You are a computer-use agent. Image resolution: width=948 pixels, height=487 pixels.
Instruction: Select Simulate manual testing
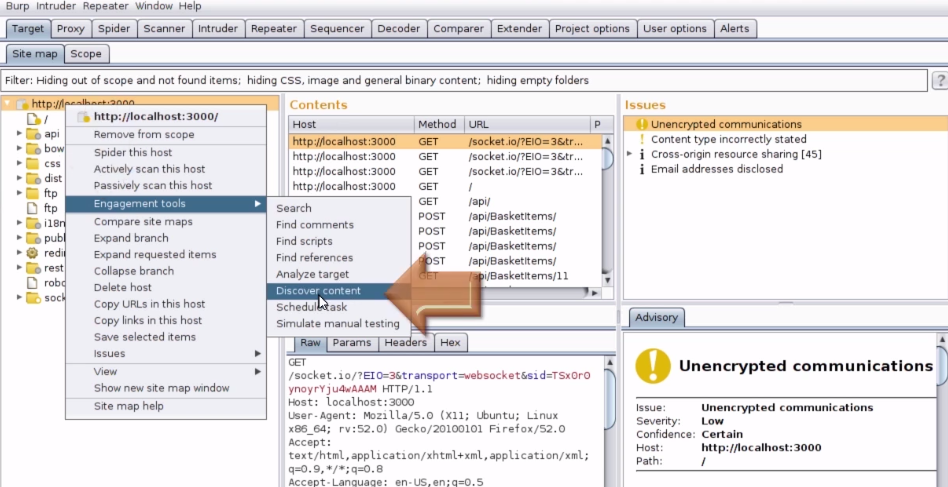point(338,323)
